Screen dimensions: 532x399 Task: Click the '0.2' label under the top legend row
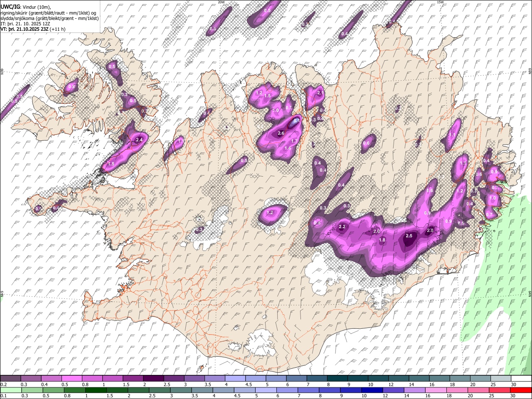tap(3, 384)
